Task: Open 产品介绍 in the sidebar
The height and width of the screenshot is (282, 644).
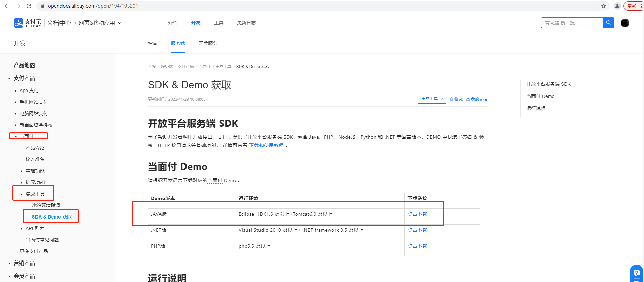Action: (x=35, y=148)
